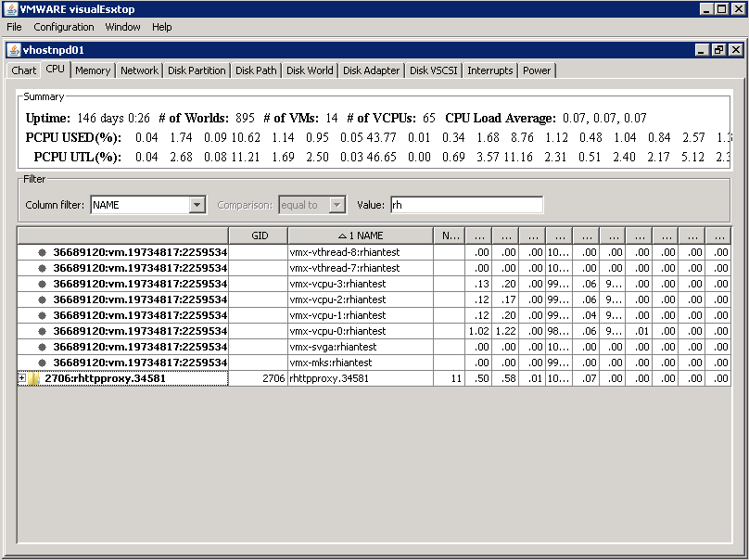Click the vmx-vcpu-0:rhiantest name cell

(x=361, y=331)
